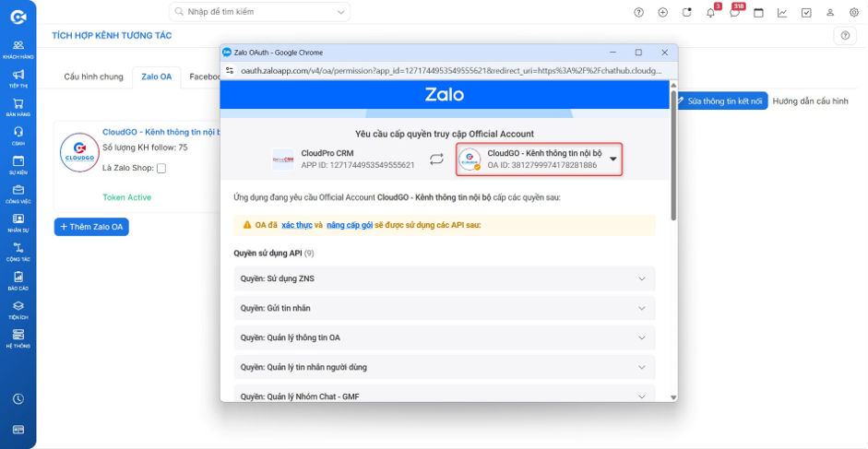868x449 pixels.
Task: Open the notifications bell with badge 3
Action: 711,13
